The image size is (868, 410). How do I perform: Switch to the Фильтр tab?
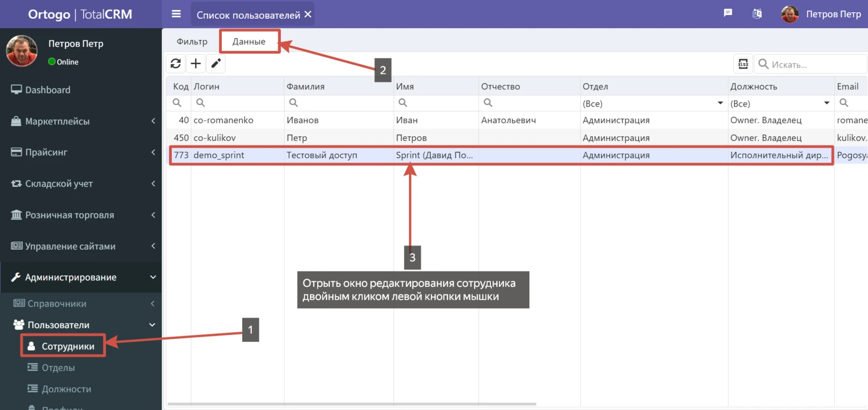point(192,41)
